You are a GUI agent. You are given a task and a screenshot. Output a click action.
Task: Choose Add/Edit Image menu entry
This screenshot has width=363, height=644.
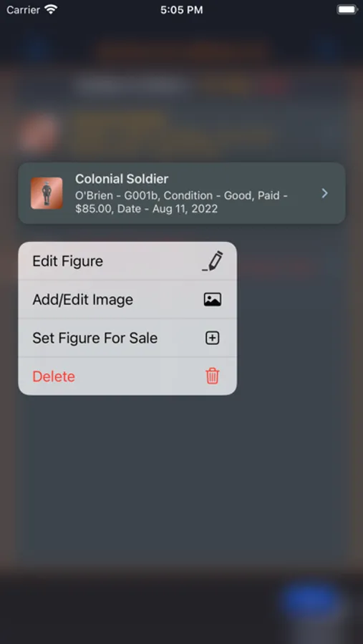point(127,299)
